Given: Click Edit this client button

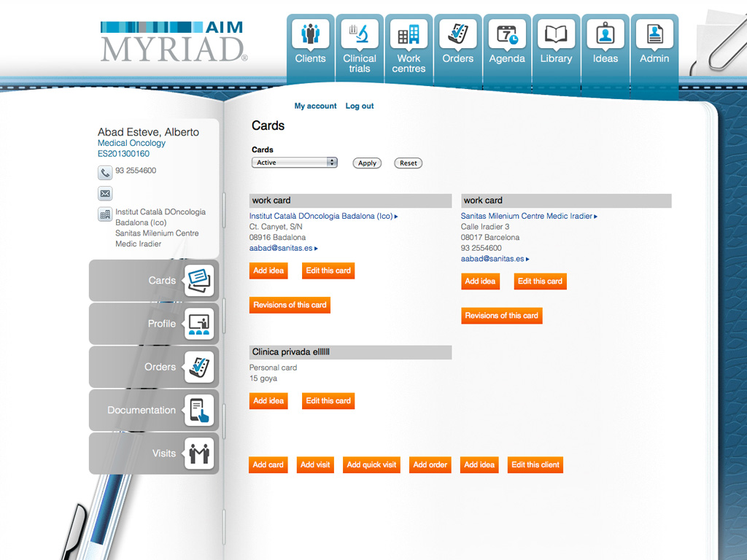Looking at the screenshot, I should [535, 464].
